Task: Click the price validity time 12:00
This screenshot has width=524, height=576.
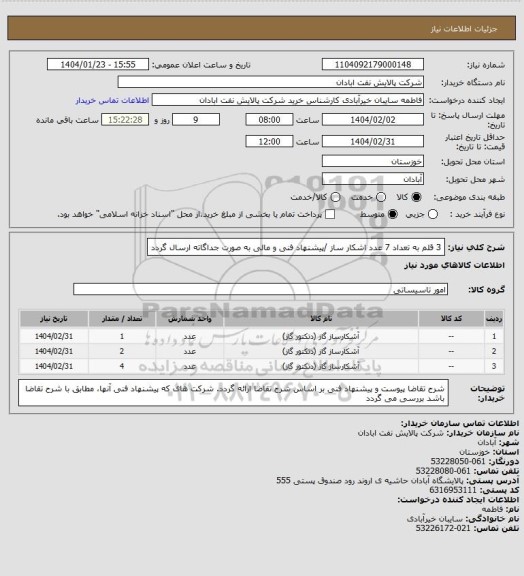Action: coord(269,141)
